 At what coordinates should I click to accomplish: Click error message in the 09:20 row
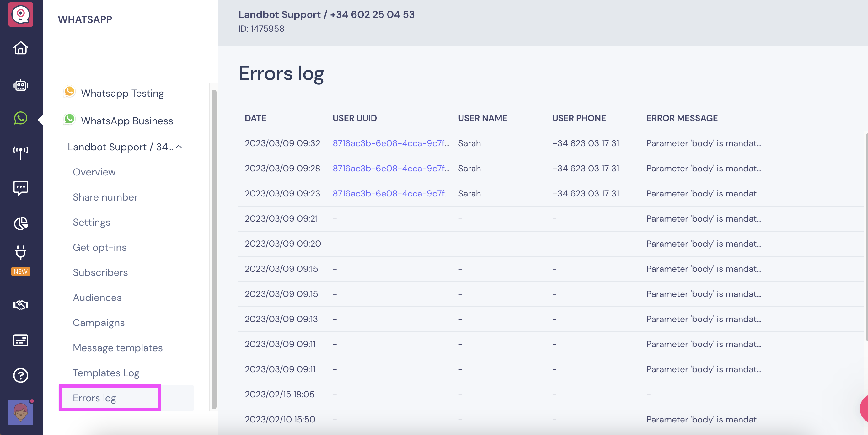[x=704, y=244]
